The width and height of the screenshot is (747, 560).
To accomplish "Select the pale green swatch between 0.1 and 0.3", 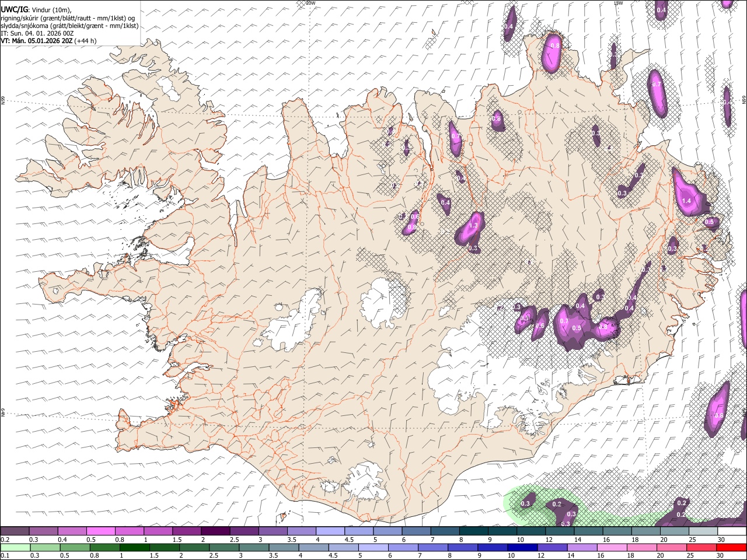I will (x=15, y=548).
